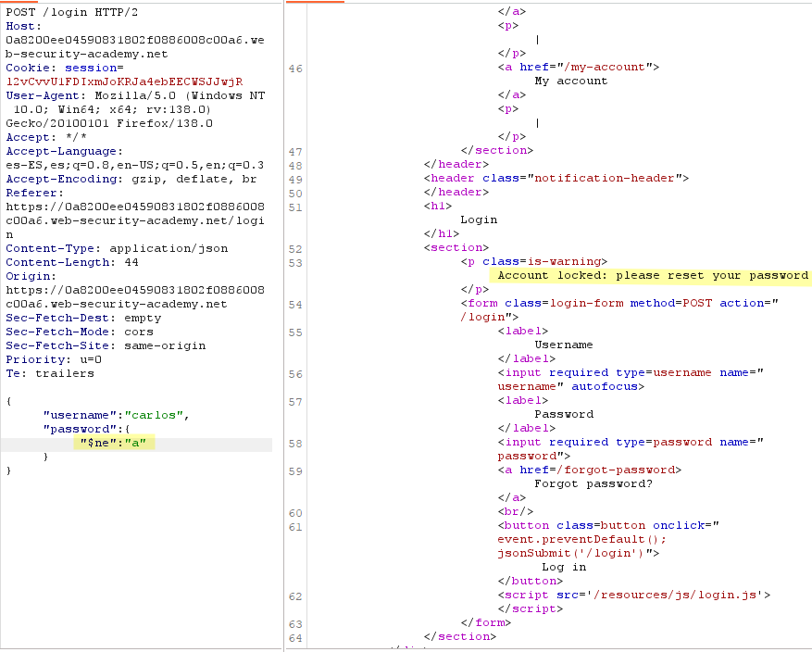The height and width of the screenshot is (652, 812).
Task: Click the 'Origin:' header name
Action: tap(31, 276)
